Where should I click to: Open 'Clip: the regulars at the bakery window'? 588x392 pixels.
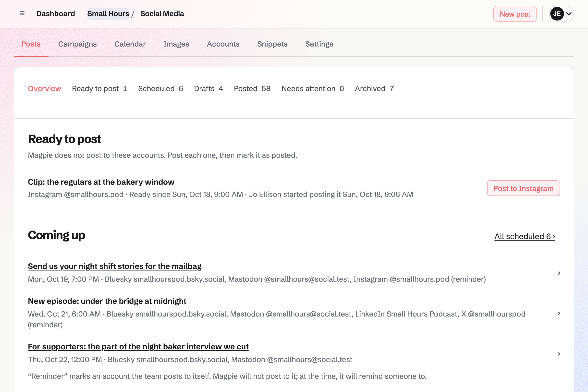click(x=101, y=182)
